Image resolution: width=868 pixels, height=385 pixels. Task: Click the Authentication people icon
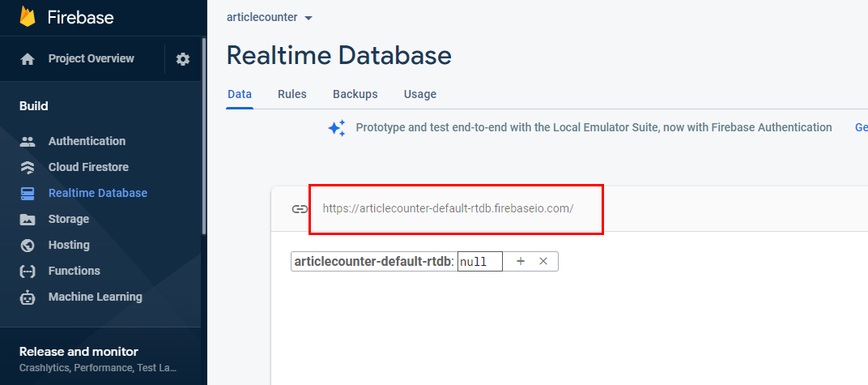coord(28,141)
